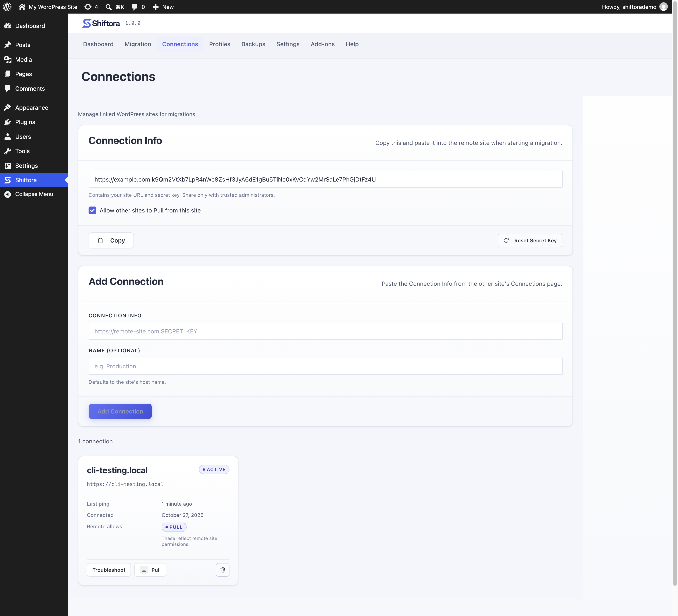Open the Add-ons tab
Screen dimensions: 678x616
pos(322,44)
